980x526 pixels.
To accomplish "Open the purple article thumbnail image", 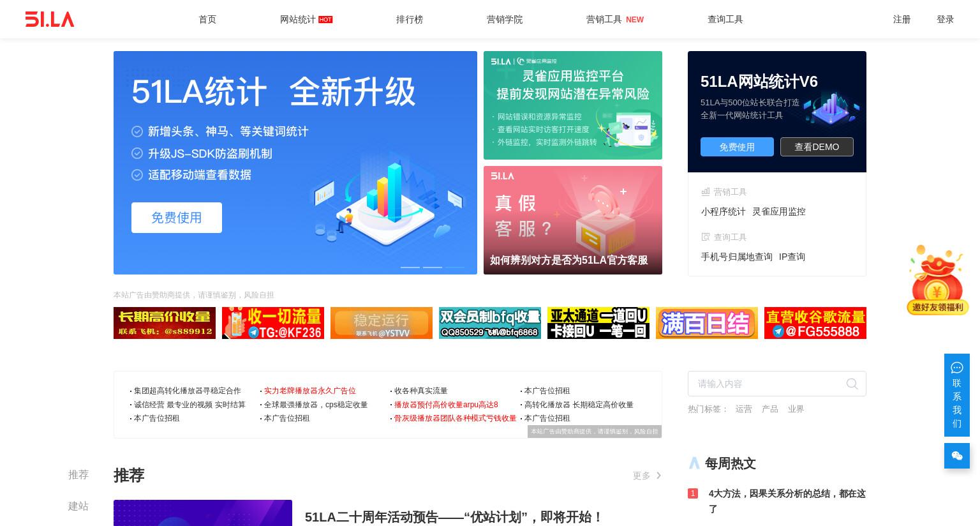I will pyautogui.click(x=203, y=513).
